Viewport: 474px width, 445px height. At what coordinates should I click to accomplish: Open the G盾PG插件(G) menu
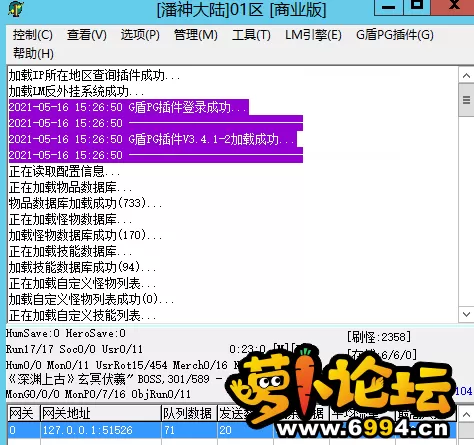coord(395,35)
